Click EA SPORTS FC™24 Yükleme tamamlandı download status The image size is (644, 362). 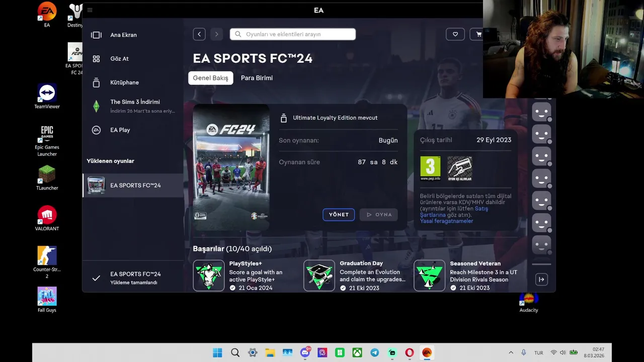[x=133, y=278]
